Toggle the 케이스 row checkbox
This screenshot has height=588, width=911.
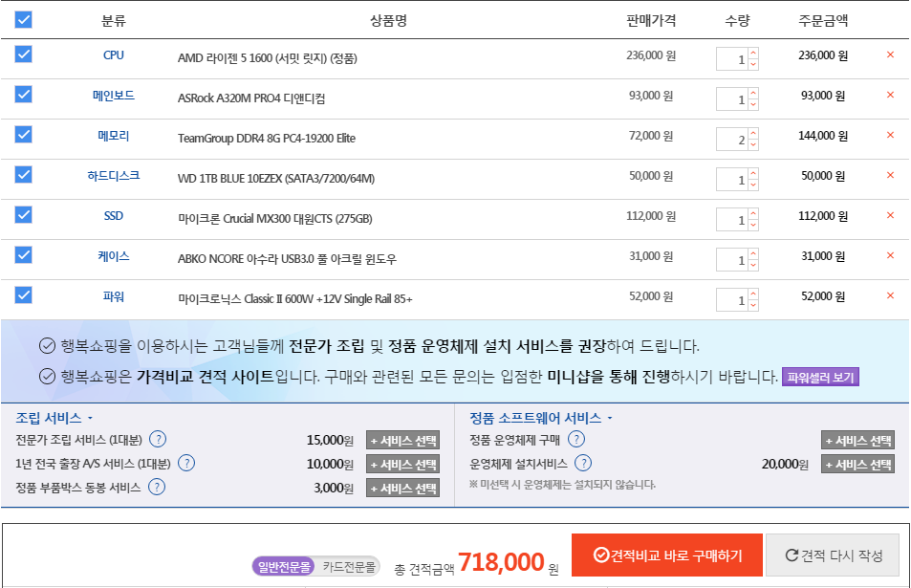[x=24, y=255]
